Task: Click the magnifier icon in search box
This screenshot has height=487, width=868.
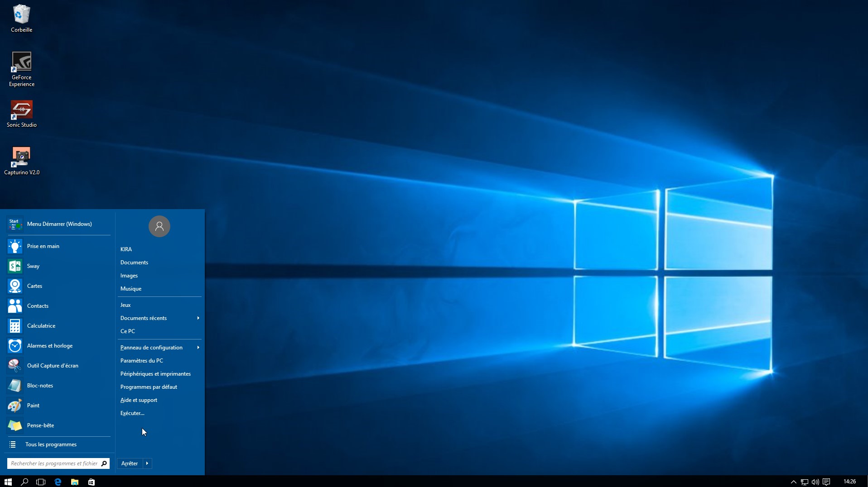Action: tap(104, 463)
